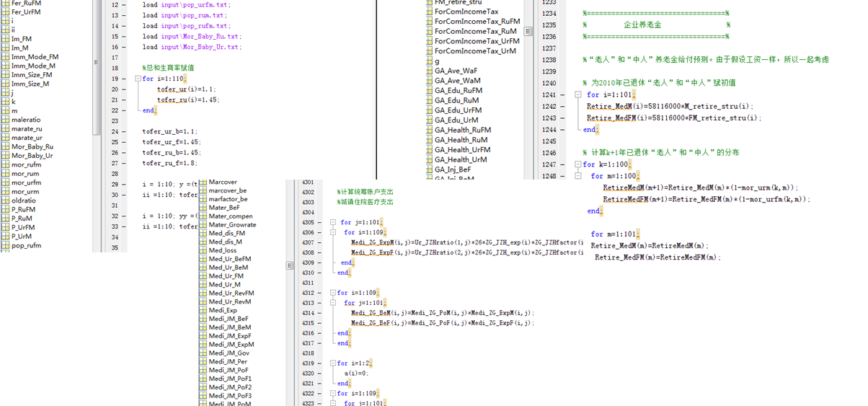This screenshot has height=406, width=868.
Task: Select the Fer_RuFM variable icon
Action: (6, 4)
